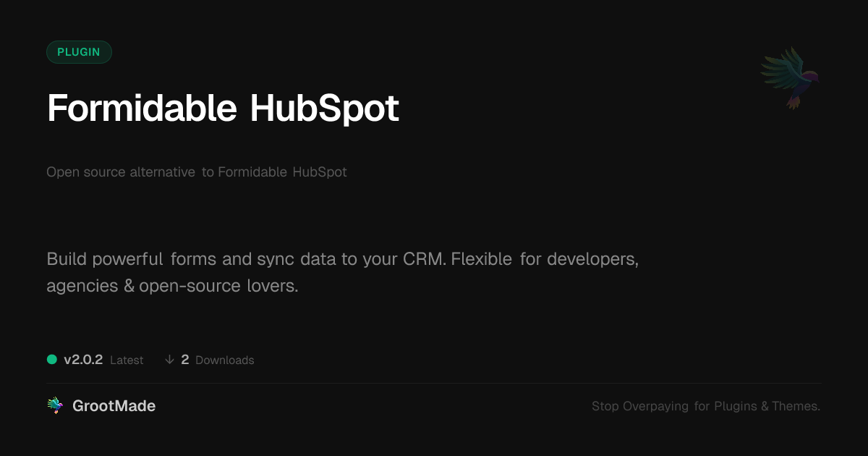Click the Latest label next to version

[127, 360]
